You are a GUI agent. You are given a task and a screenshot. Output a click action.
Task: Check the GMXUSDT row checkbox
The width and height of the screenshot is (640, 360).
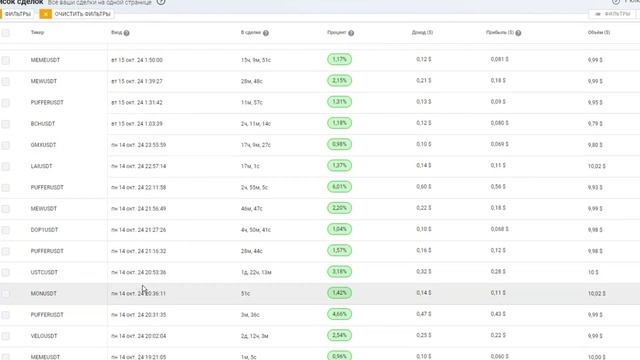coord(5,145)
